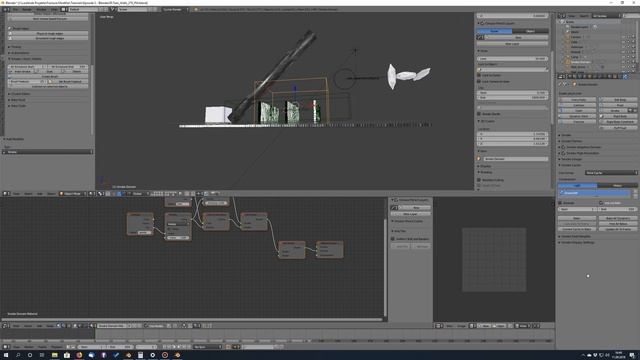Toggle Lock Camera to View checkbox

click(479, 81)
